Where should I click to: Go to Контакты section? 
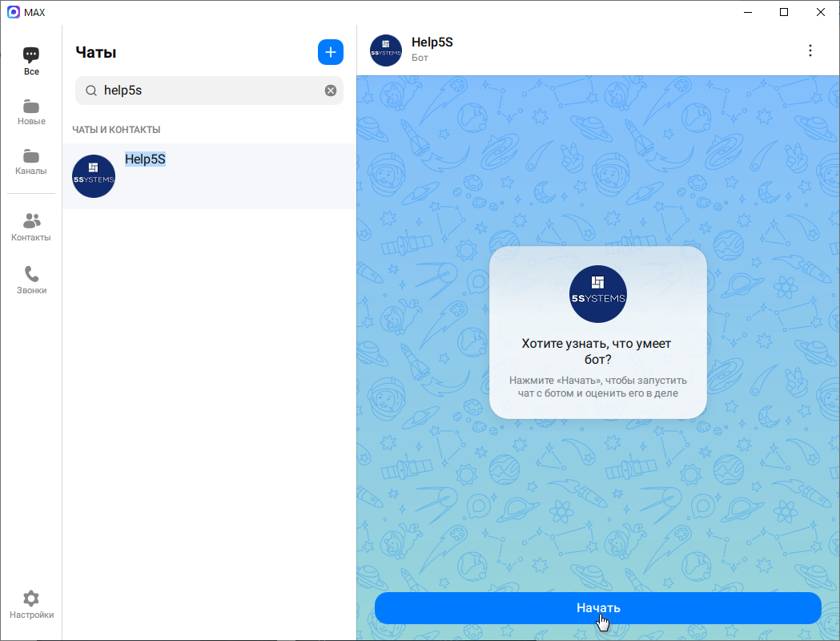tap(31, 228)
